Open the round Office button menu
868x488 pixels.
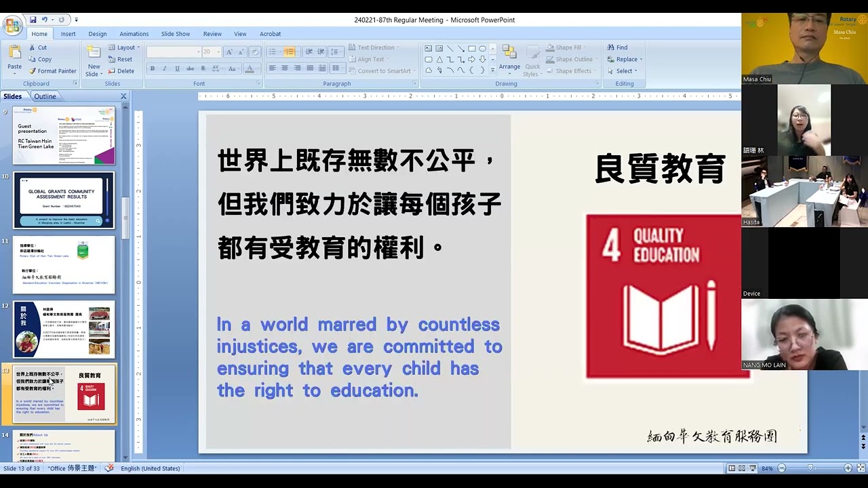[12, 26]
